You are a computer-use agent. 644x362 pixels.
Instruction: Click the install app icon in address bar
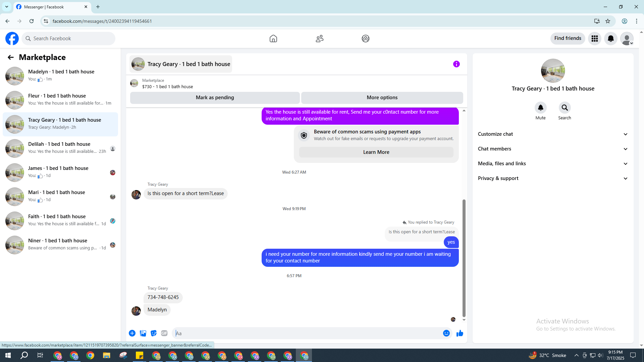click(597, 21)
